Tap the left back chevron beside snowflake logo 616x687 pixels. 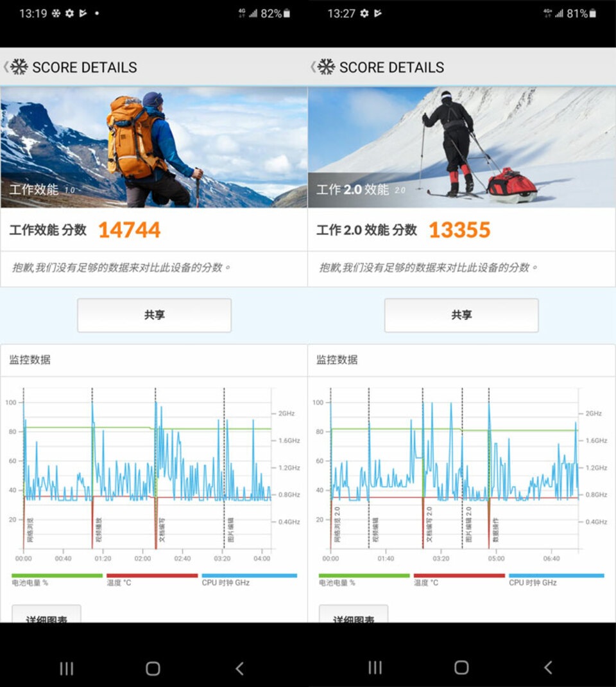(6, 67)
